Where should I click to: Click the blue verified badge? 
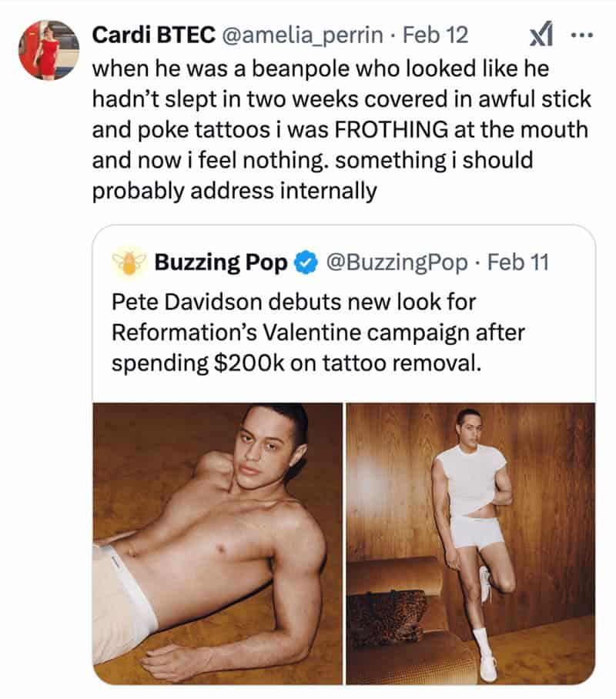pos(306,263)
